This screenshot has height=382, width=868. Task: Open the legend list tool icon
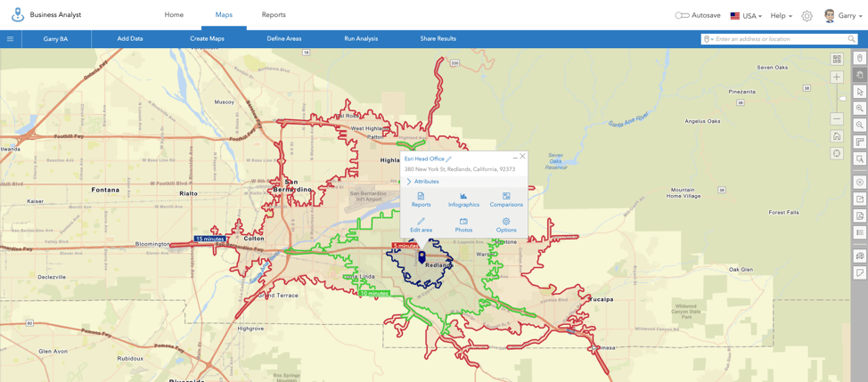(x=860, y=232)
